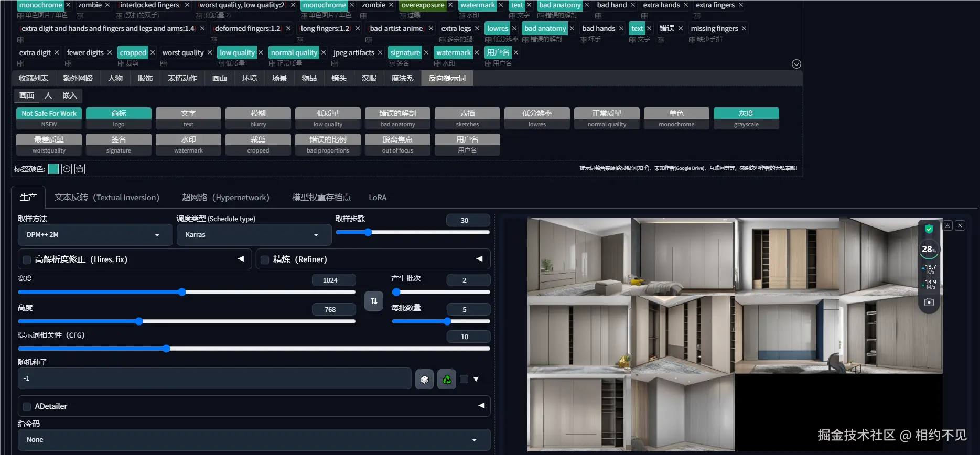Image resolution: width=980 pixels, height=455 pixels.
Task: Open the 额外网路 tab
Action: [x=78, y=79]
